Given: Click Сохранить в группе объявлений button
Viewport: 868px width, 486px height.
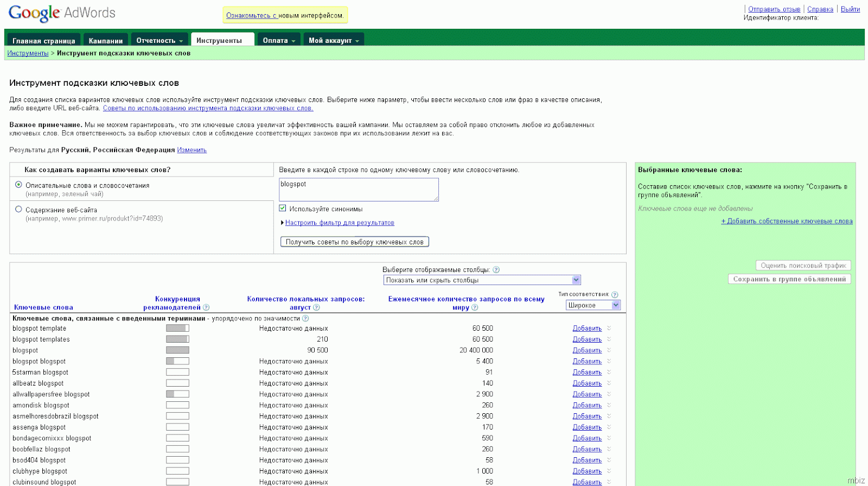Looking at the screenshot, I should click(789, 279).
